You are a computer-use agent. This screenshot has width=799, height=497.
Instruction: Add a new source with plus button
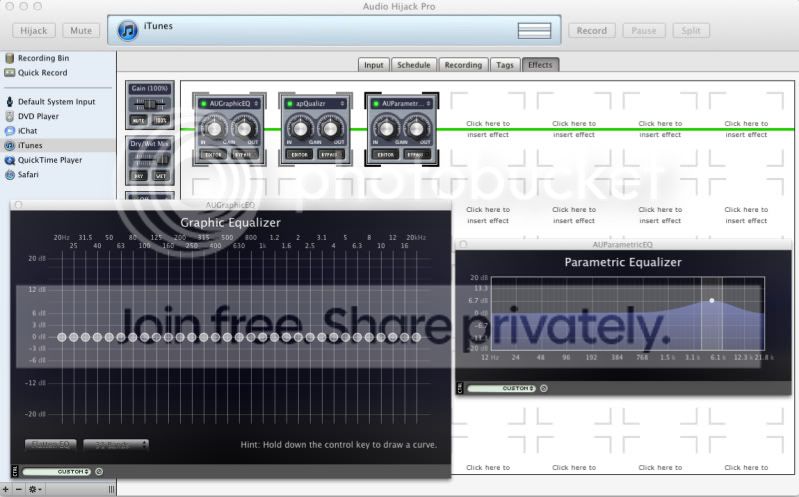point(5,489)
